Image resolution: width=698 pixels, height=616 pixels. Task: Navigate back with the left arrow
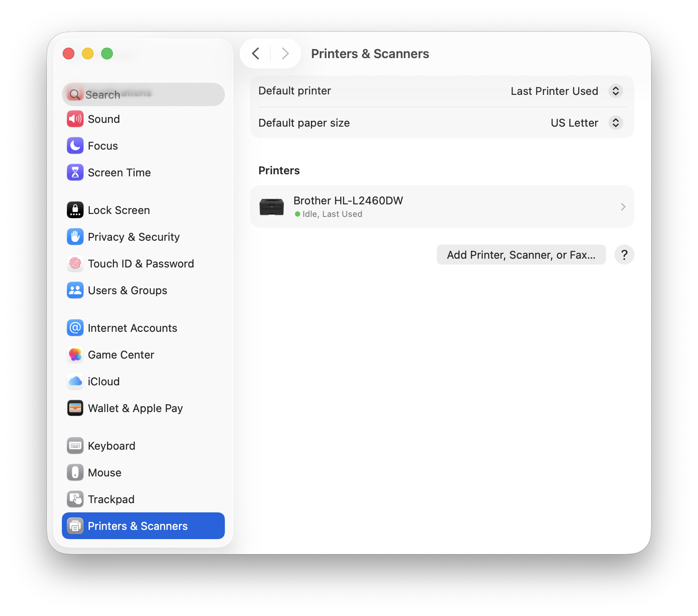[x=256, y=53]
